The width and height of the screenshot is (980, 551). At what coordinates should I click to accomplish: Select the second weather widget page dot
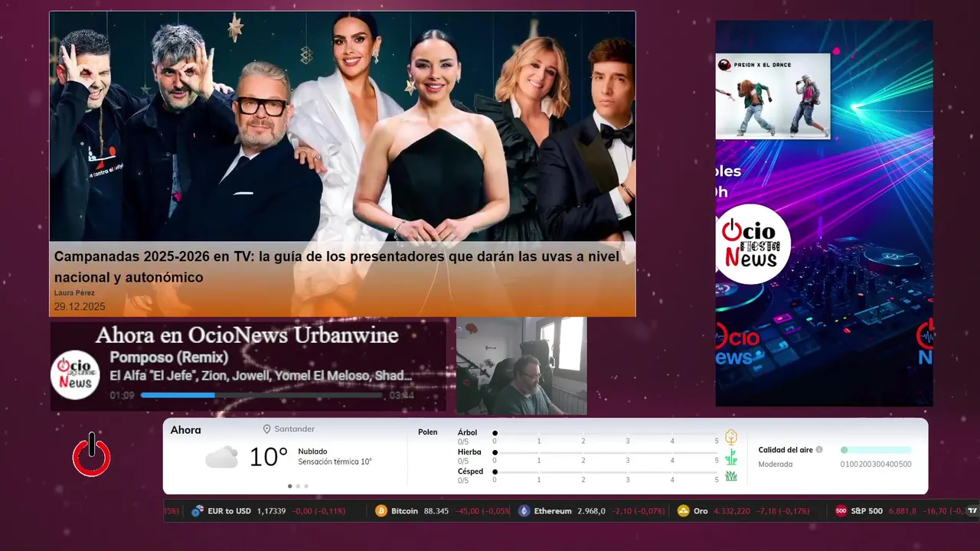(x=298, y=486)
